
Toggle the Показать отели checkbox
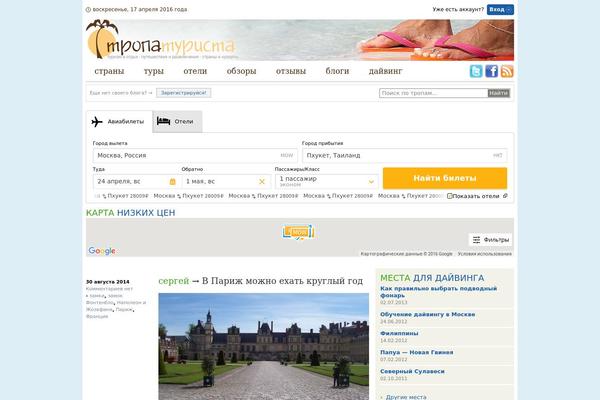(x=450, y=196)
